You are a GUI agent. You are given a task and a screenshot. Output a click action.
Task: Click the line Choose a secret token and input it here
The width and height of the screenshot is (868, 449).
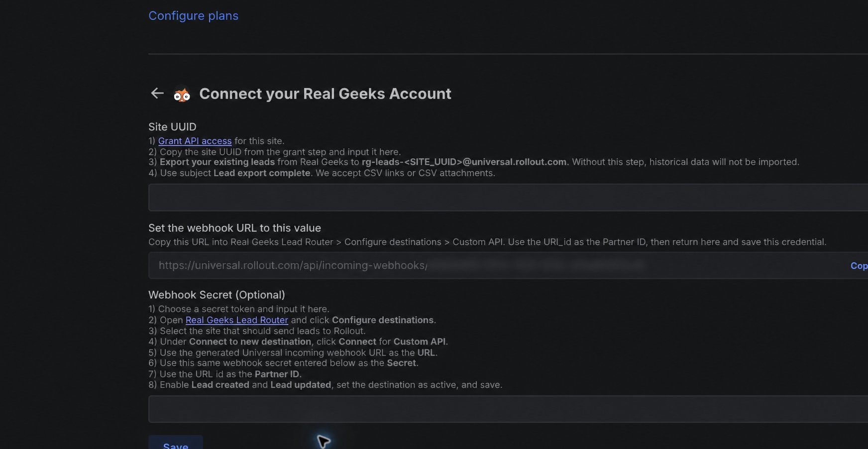tap(239, 309)
